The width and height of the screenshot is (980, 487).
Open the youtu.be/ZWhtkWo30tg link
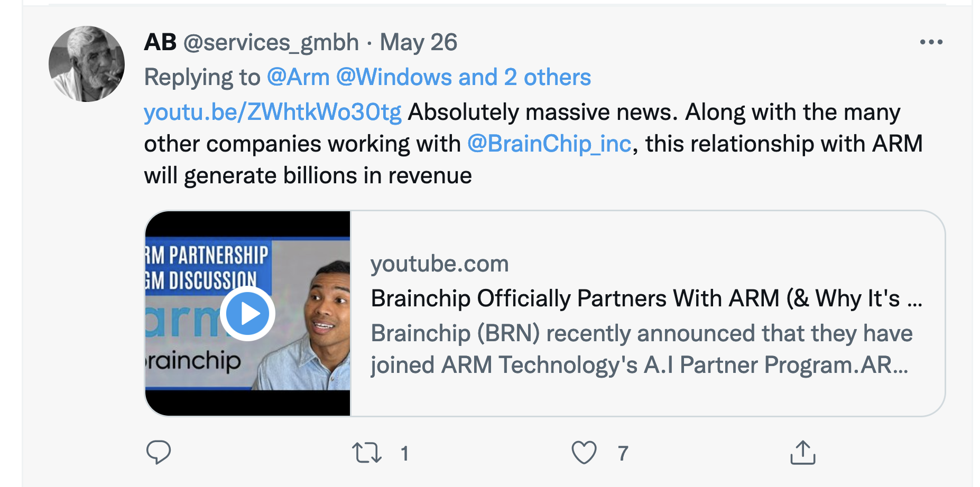(x=272, y=112)
